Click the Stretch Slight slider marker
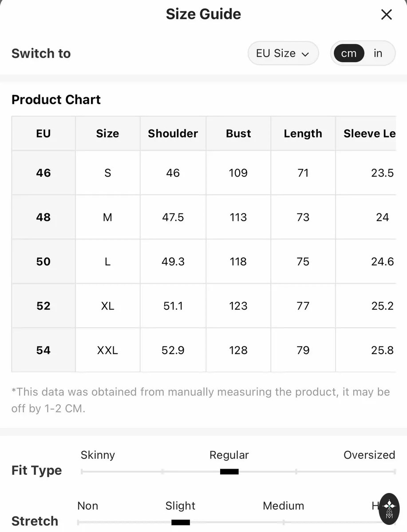 pyautogui.click(x=180, y=522)
